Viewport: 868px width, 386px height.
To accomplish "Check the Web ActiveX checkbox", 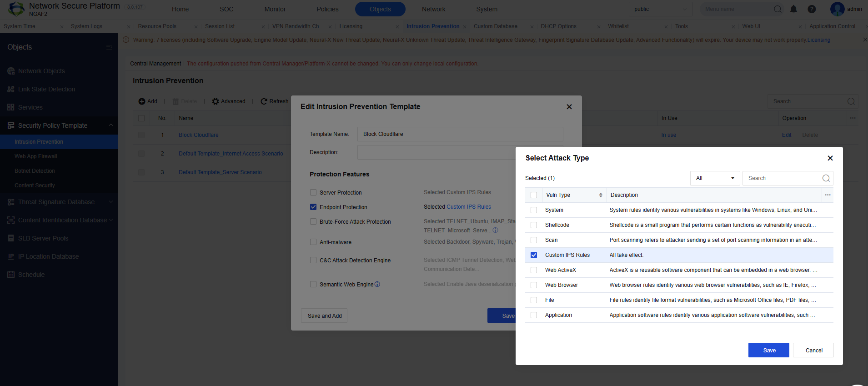I will tap(534, 270).
